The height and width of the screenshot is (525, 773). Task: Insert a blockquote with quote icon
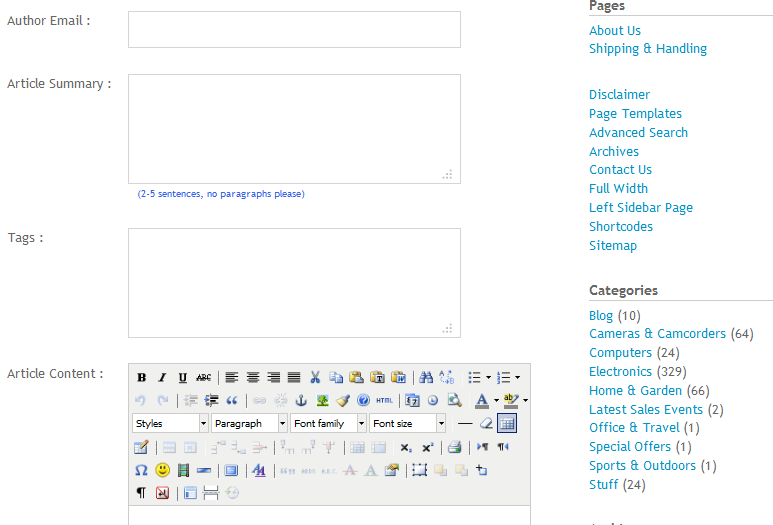[232, 400]
